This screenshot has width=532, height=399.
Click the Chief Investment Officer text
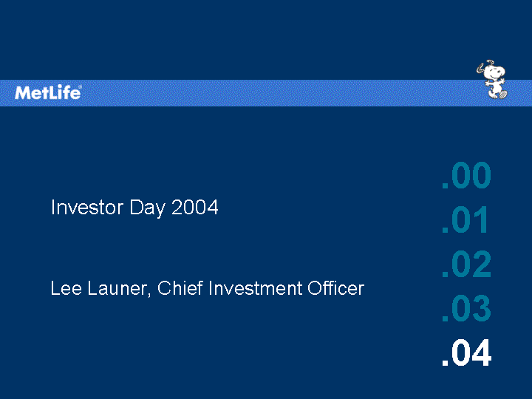tap(261, 288)
